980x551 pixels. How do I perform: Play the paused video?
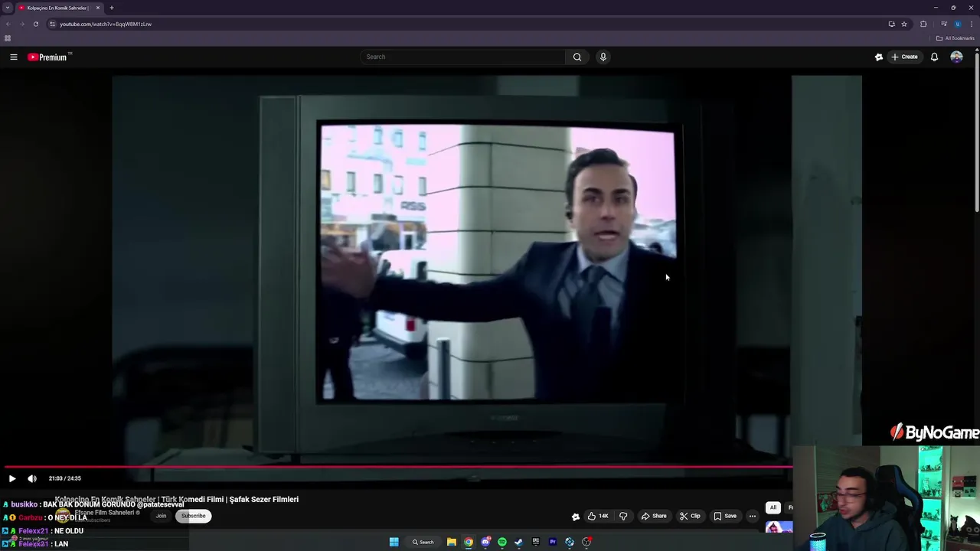click(x=12, y=478)
